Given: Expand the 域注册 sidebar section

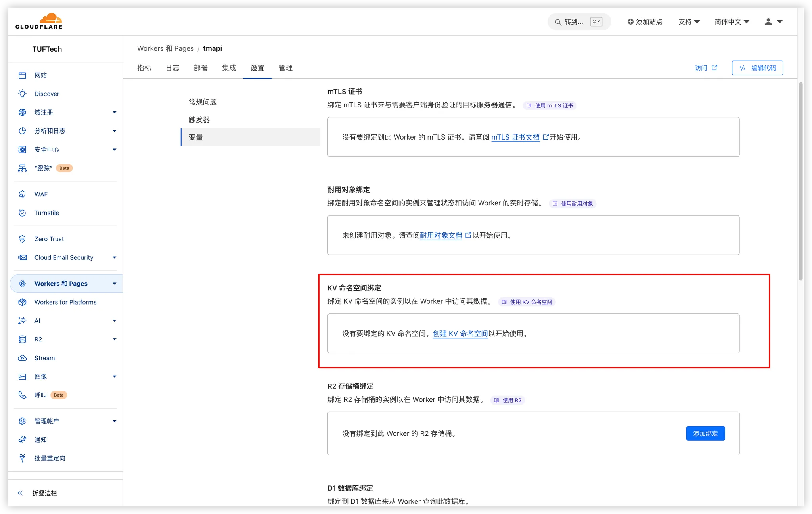Looking at the screenshot, I should point(114,113).
